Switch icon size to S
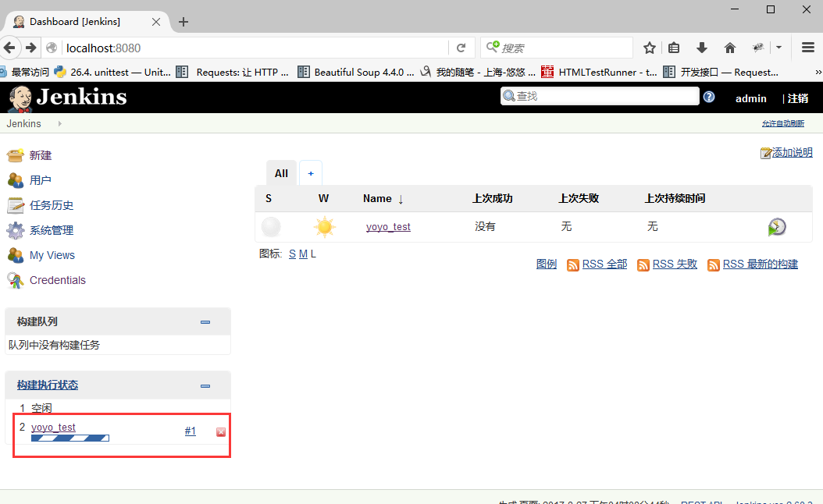This screenshot has height=504, width=823. point(292,254)
